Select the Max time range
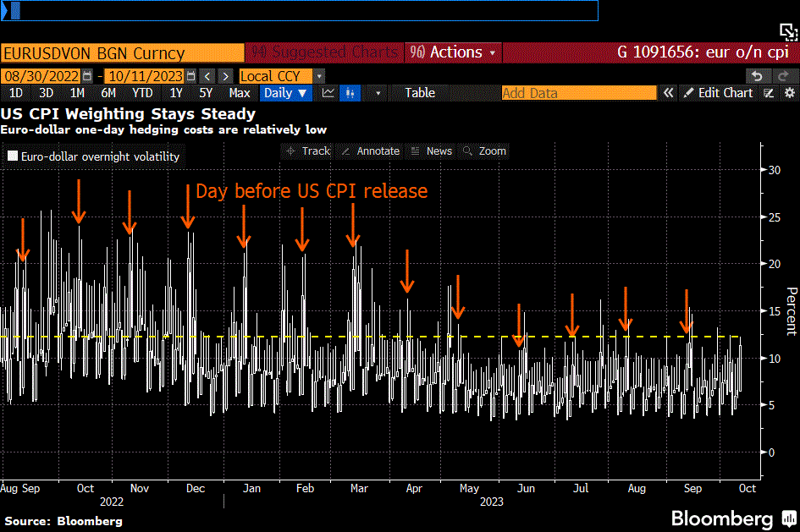800x532 pixels. pos(240,93)
